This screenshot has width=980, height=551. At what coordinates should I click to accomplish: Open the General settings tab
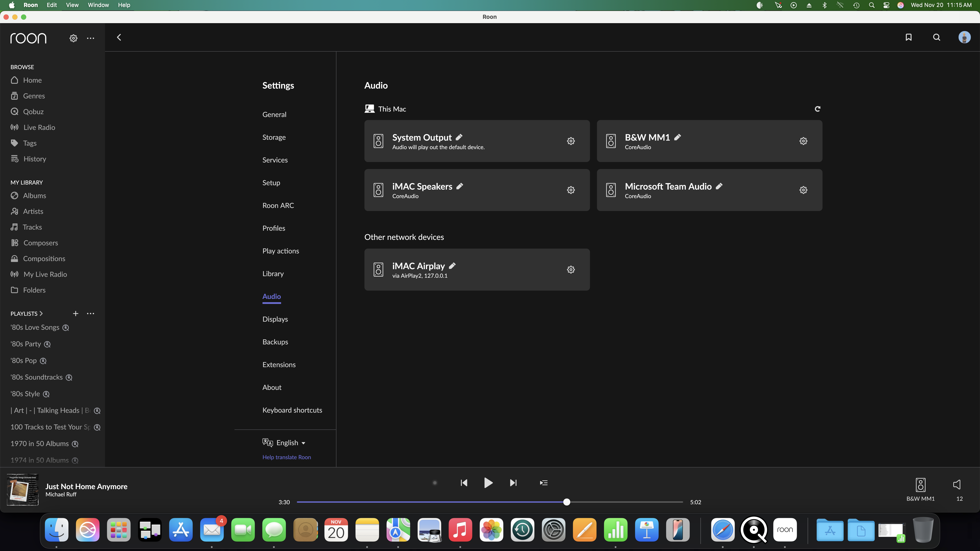coord(274,114)
